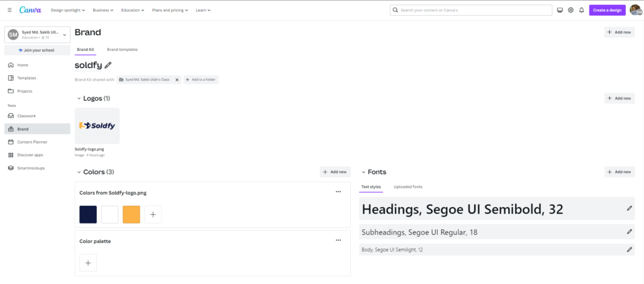Open the notifications bell

tap(582, 10)
